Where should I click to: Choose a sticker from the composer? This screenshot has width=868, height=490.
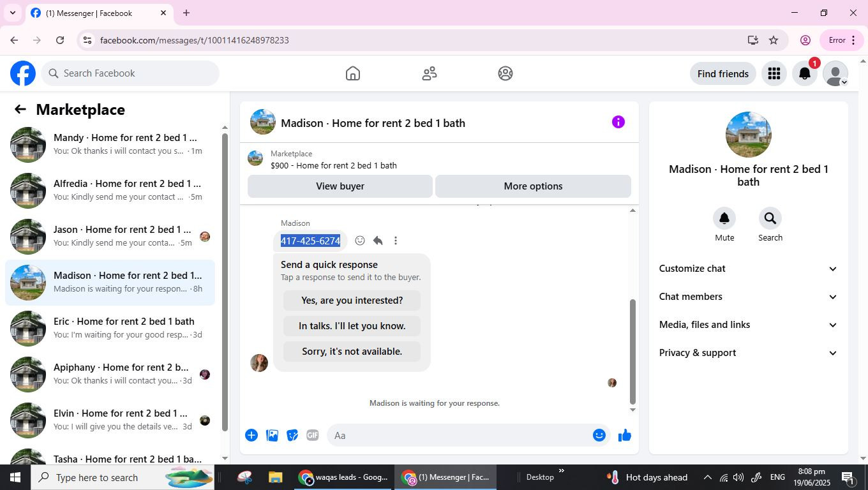tap(292, 435)
